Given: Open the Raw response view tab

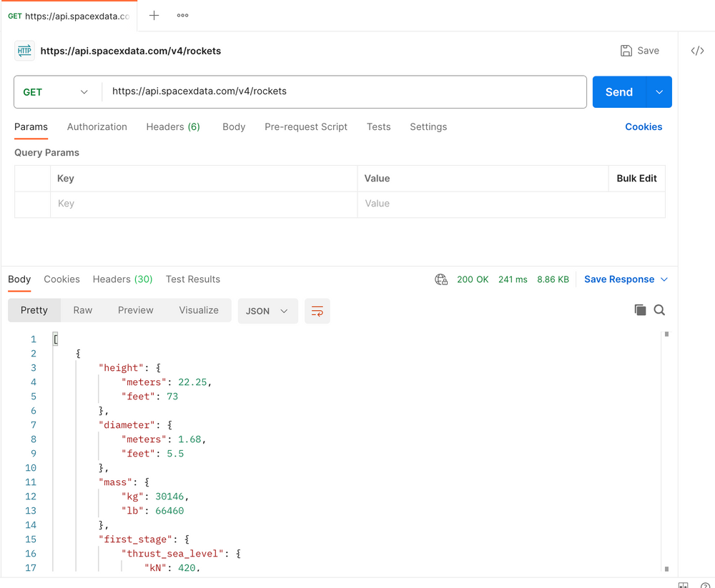Looking at the screenshot, I should point(82,310).
